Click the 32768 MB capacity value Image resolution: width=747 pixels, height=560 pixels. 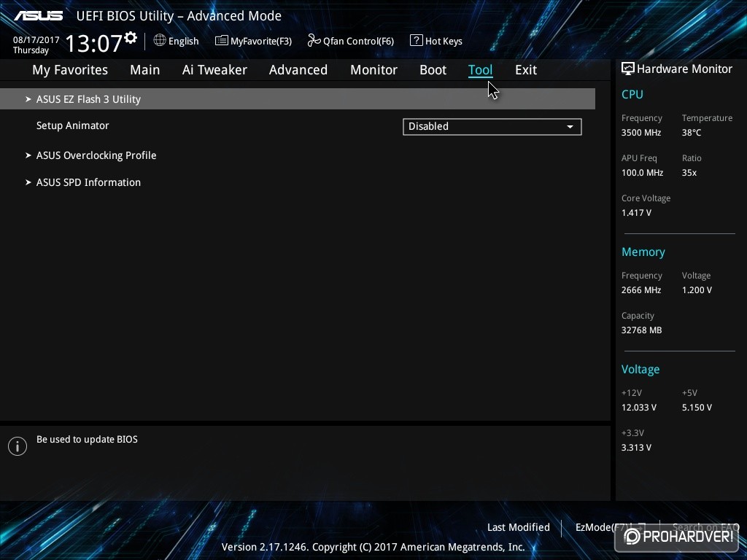tap(641, 330)
